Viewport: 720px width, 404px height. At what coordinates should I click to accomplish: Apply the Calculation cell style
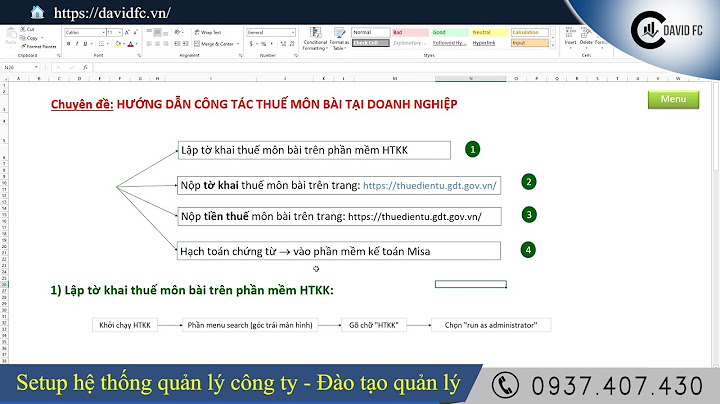[x=530, y=32]
